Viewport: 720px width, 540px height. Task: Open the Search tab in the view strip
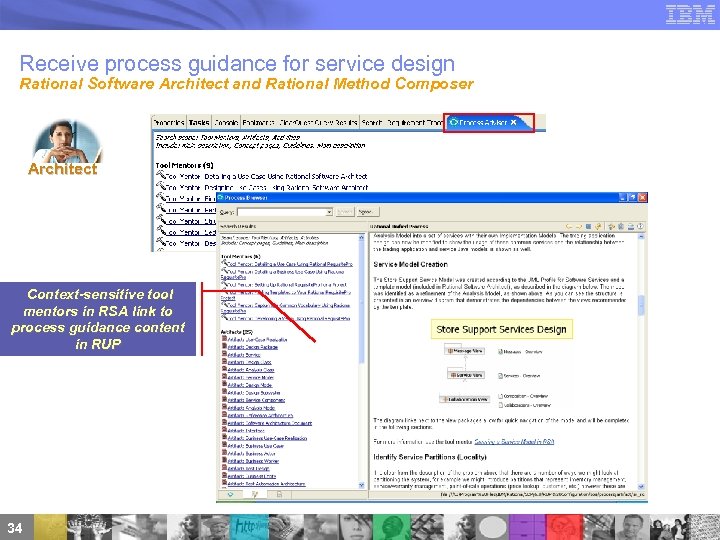(371, 123)
